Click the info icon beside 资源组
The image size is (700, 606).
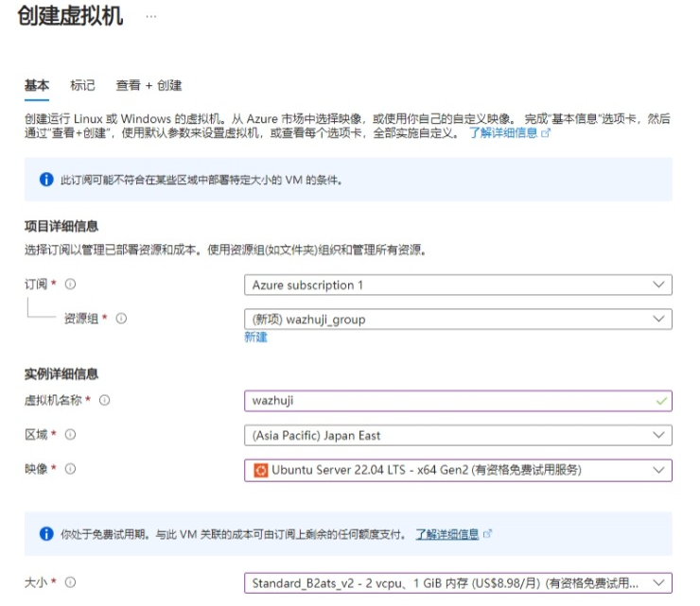(x=121, y=319)
